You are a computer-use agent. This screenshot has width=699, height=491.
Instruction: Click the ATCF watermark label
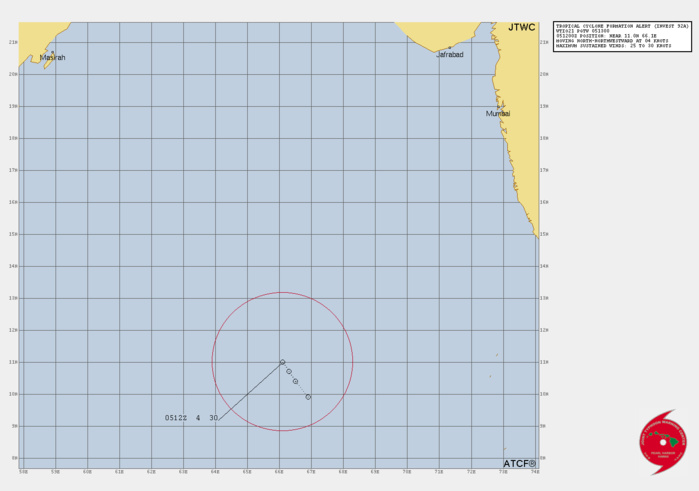click(519, 463)
